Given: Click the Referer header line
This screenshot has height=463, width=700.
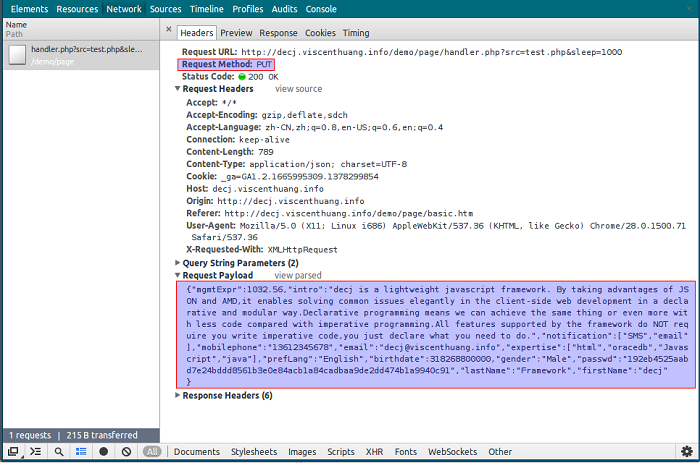Looking at the screenshot, I should (x=329, y=213).
